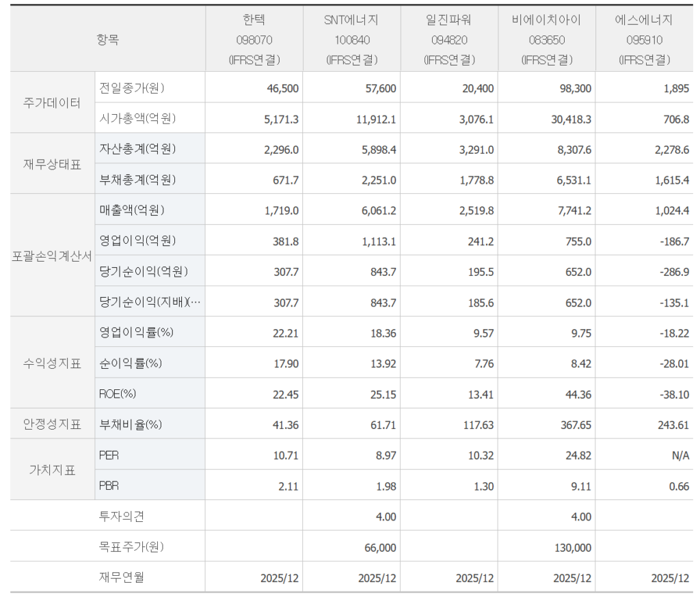700x597 pixels.
Task: Click the 항목 header cell
Action: [107, 39]
